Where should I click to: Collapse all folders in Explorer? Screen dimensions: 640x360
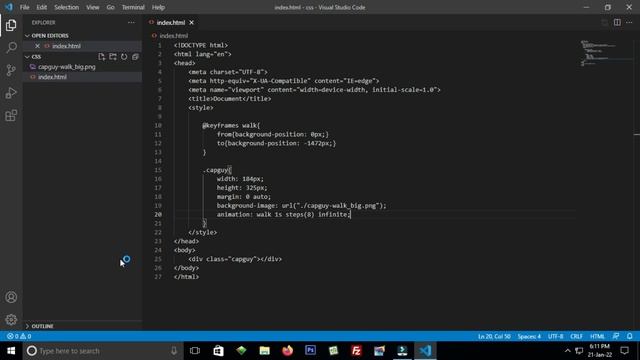coord(135,57)
